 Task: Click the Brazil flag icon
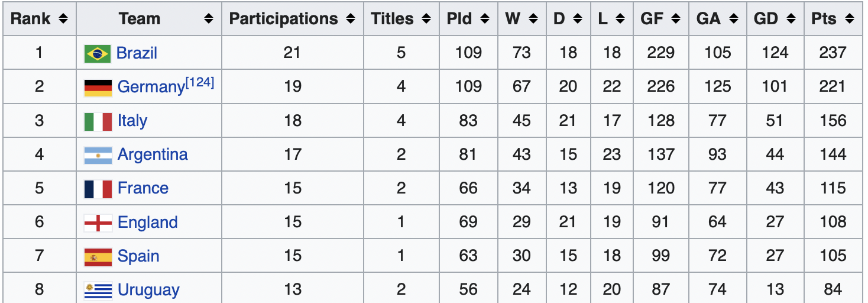click(98, 54)
